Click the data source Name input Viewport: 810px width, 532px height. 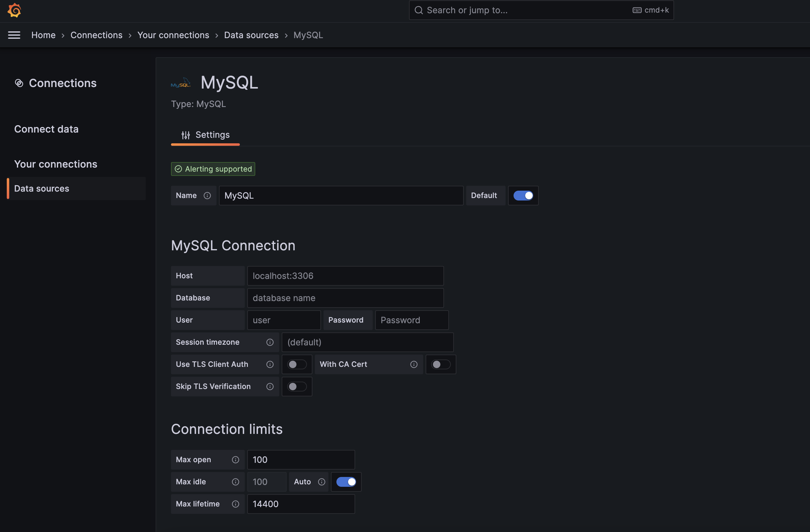coord(341,195)
